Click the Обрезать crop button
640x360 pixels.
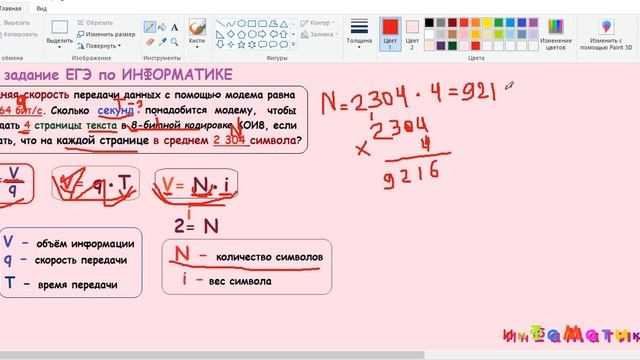pyautogui.click(x=96, y=23)
